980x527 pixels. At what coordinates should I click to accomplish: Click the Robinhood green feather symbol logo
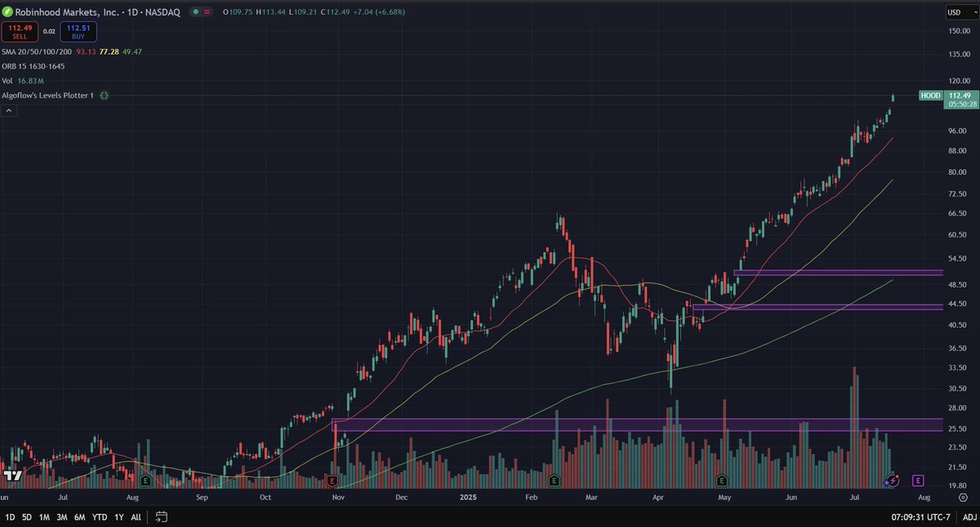click(x=7, y=12)
